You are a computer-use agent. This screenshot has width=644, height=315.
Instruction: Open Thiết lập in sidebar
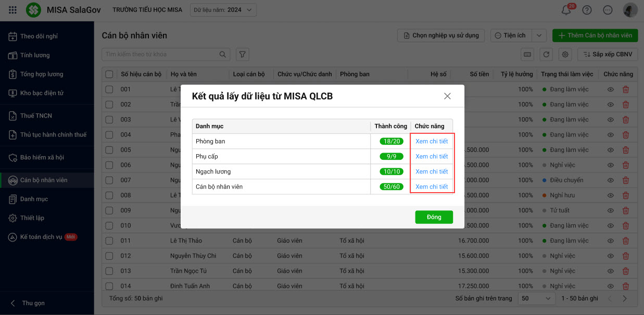(x=47, y=218)
